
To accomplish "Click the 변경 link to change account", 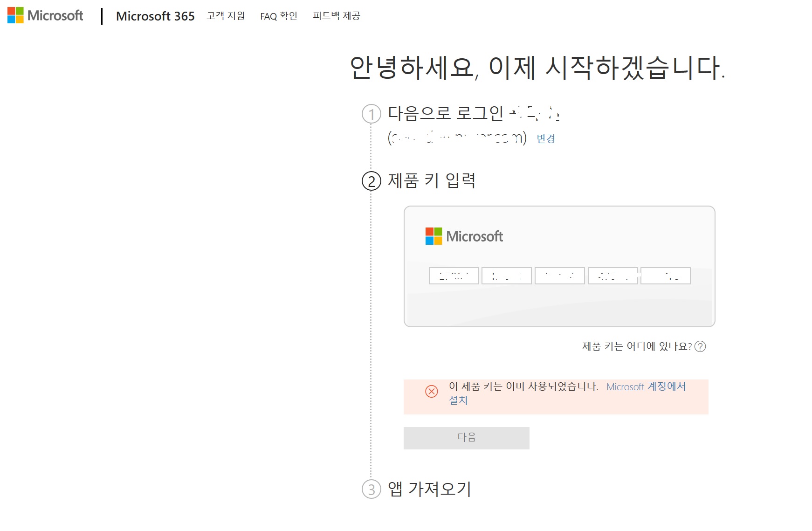I will pyautogui.click(x=546, y=138).
